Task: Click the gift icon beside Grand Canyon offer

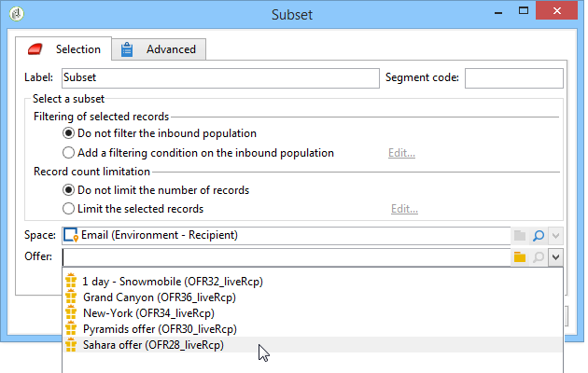Action: pos(70,297)
